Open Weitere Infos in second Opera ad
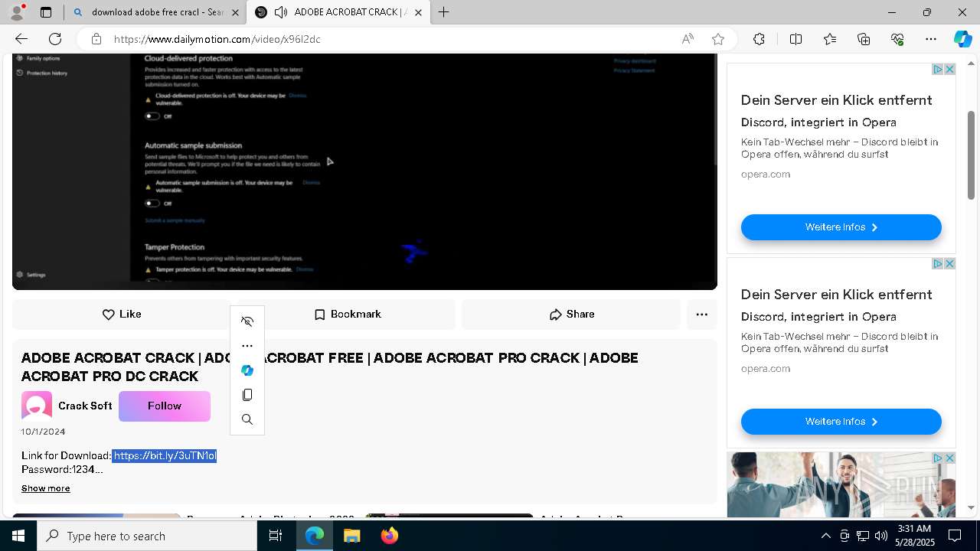 (841, 422)
